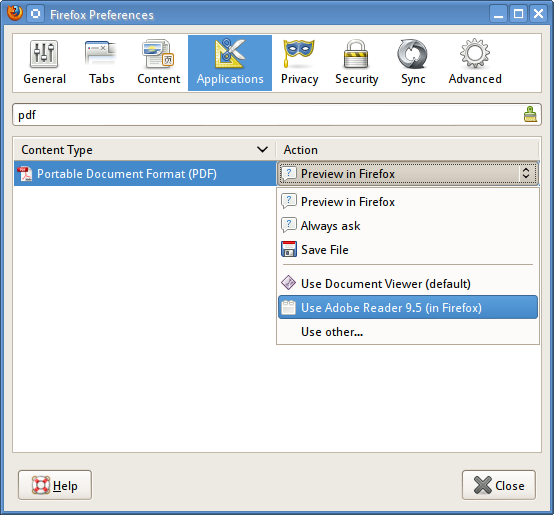Choose Use Adobe Reader 9.5 (in Firefox)
This screenshot has height=515, width=554.
click(408, 308)
